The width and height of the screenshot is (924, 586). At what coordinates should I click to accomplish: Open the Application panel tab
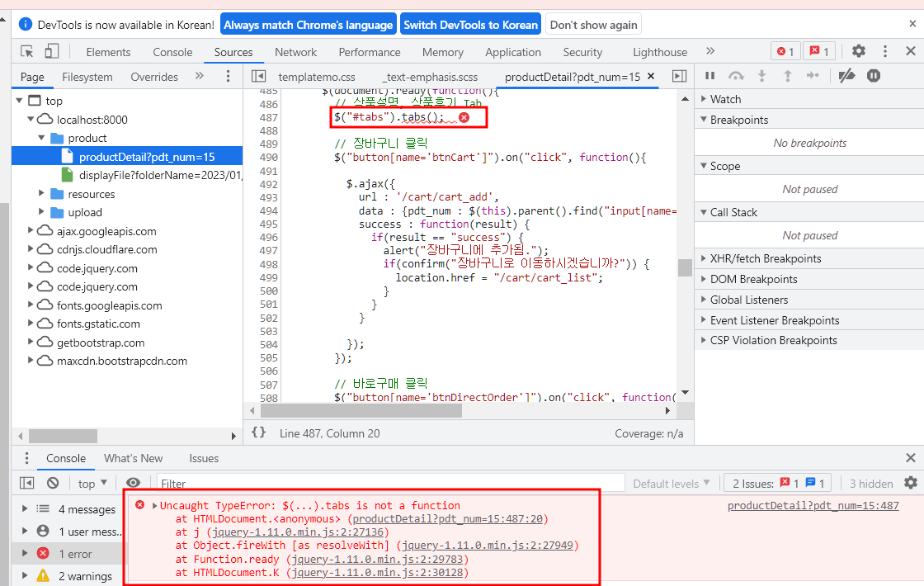(x=513, y=52)
